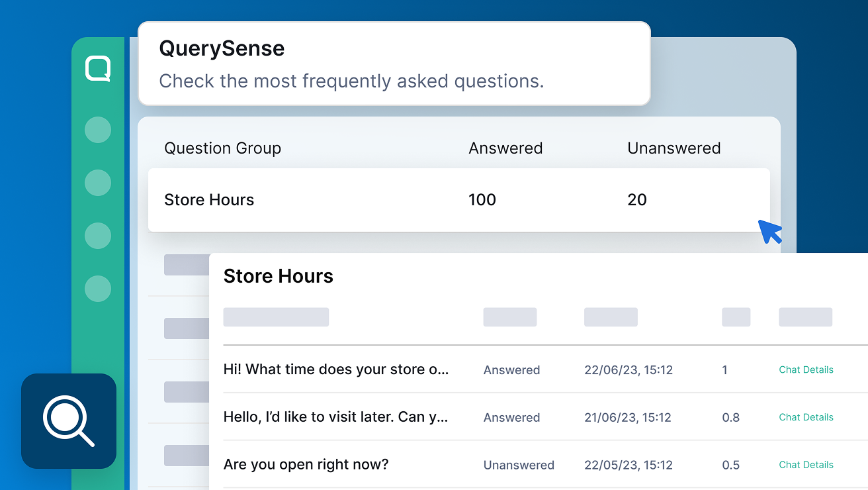Open Chat Details for the 22/06/23 question
This screenshot has width=868, height=490.
[x=806, y=369]
